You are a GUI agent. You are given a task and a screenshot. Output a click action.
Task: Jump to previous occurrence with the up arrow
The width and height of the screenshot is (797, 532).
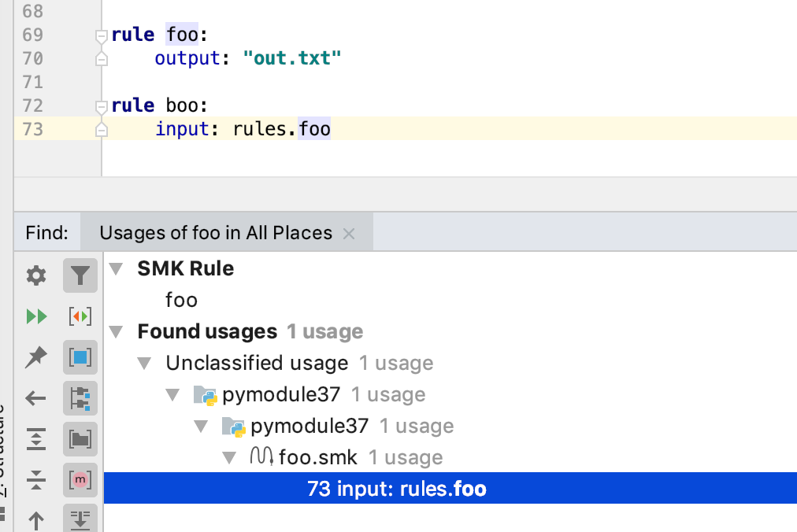pos(35,519)
